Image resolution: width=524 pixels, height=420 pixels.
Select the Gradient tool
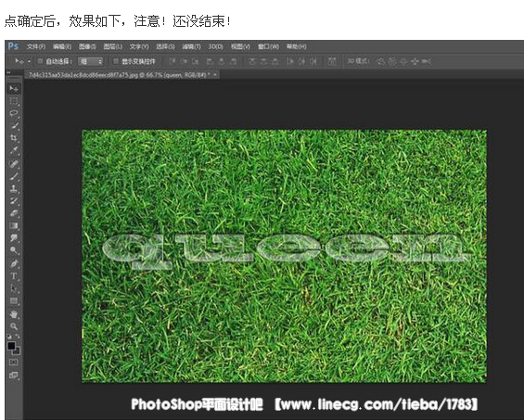tap(14, 226)
